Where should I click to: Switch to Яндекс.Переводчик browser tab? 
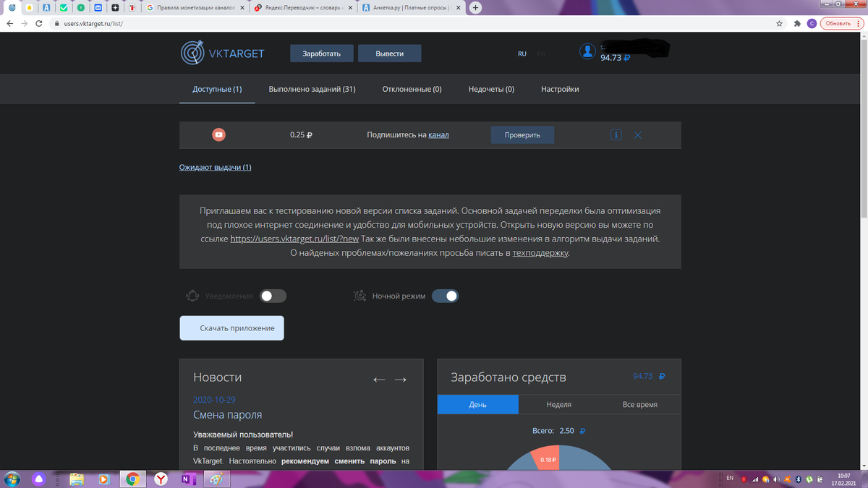click(302, 8)
